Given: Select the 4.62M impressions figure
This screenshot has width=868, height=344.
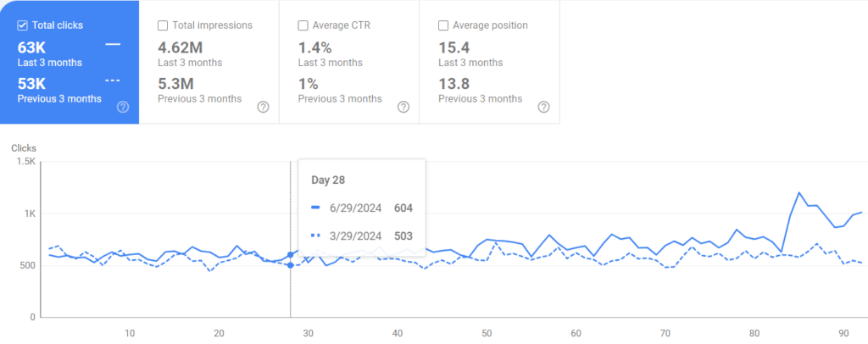Looking at the screenshot, I should pos(181,47).
